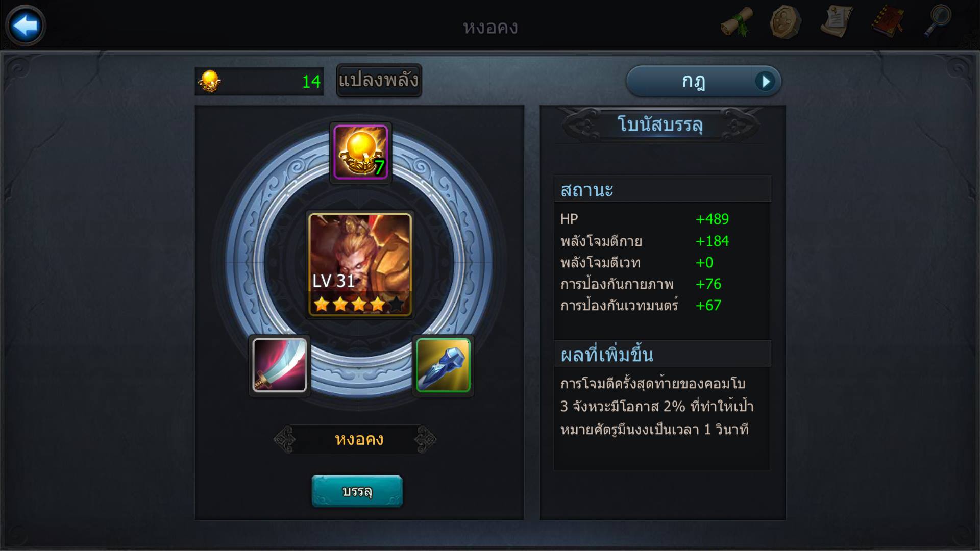The height and width of the screenshot is (551, 980).
Task: Select the LV 31 hero portrait
Action: click(360, 265)
